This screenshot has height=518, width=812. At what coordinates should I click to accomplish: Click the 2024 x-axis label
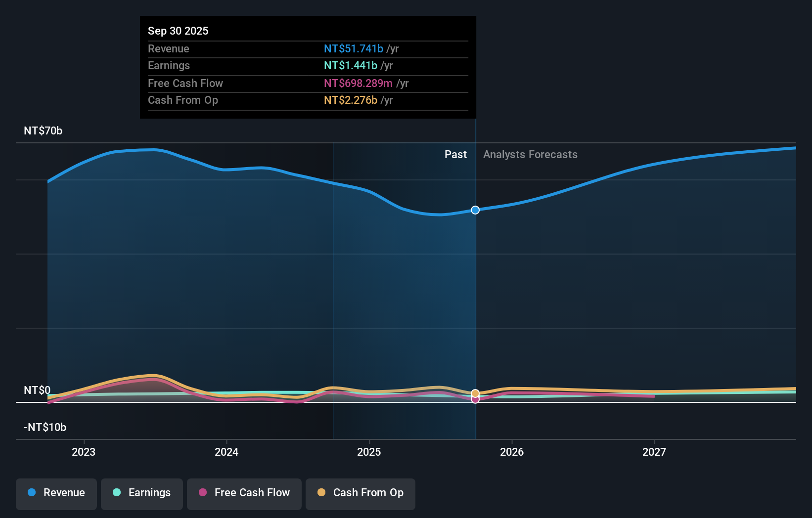(x=226, y=452)
